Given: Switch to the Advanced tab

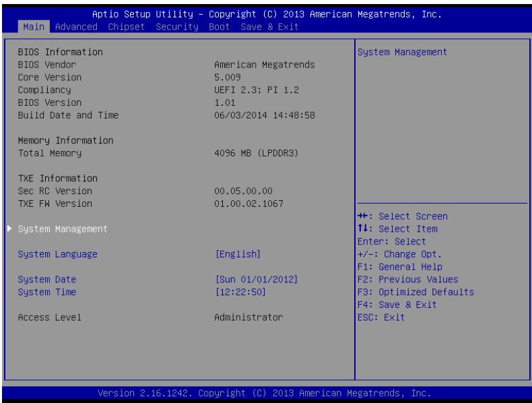Looking at the screenshot, I should pos(76,27).
